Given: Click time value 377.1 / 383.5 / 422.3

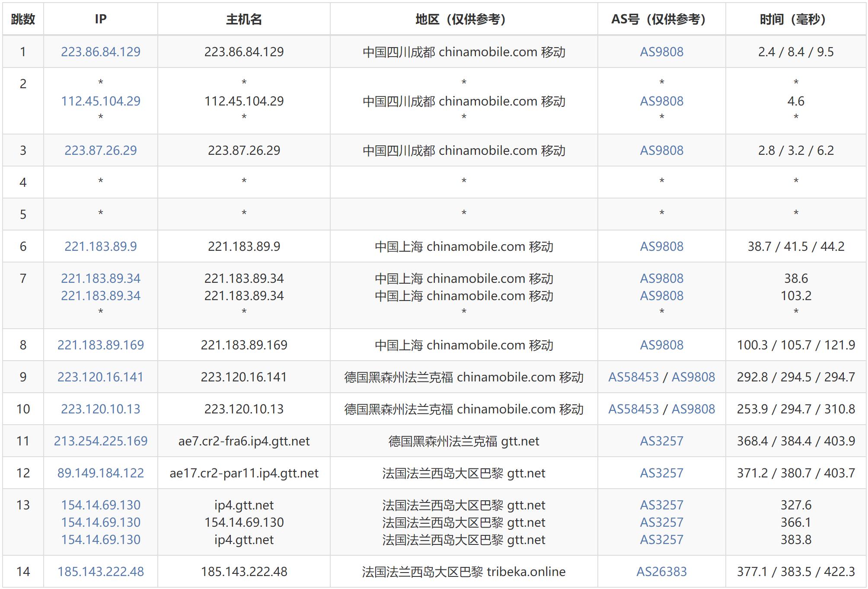Looking at the screenshot, I should tap(796, 572).
